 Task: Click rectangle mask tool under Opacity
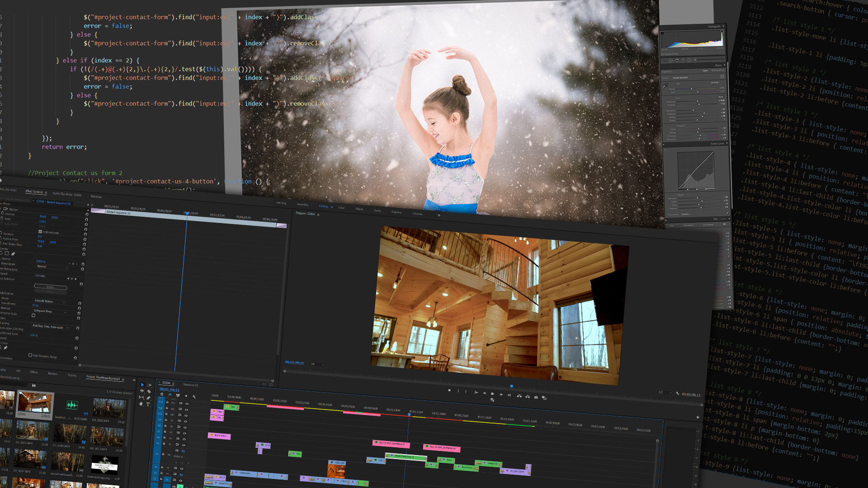[7, 253]
